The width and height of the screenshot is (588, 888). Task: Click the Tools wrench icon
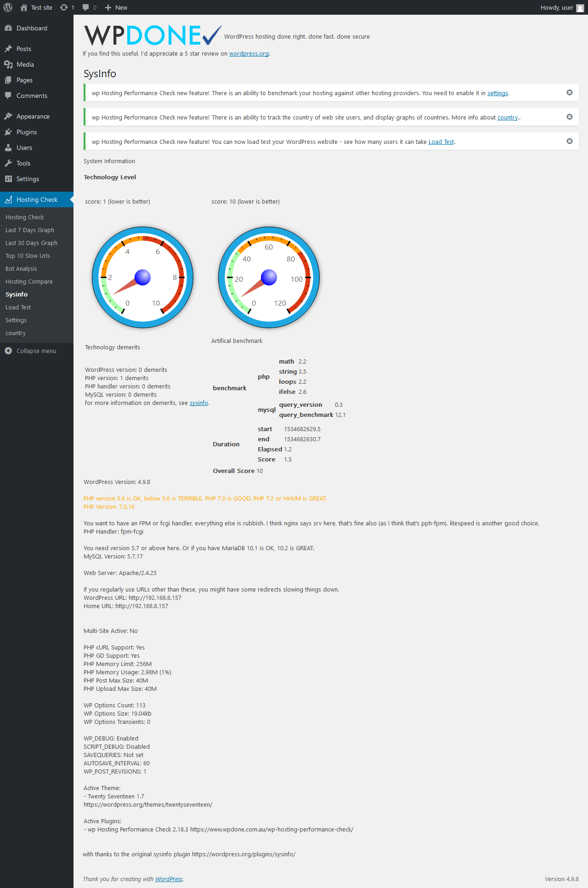click(x=8, y=163)
